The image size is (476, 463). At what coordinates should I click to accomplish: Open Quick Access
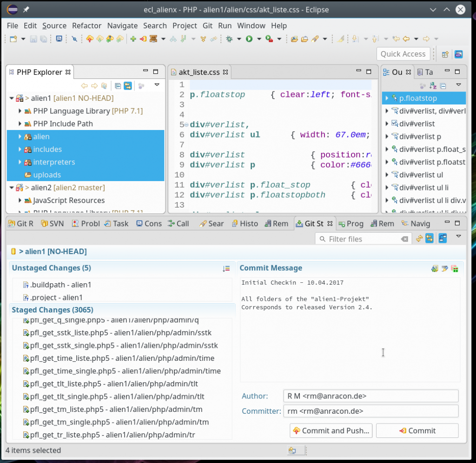403,54
